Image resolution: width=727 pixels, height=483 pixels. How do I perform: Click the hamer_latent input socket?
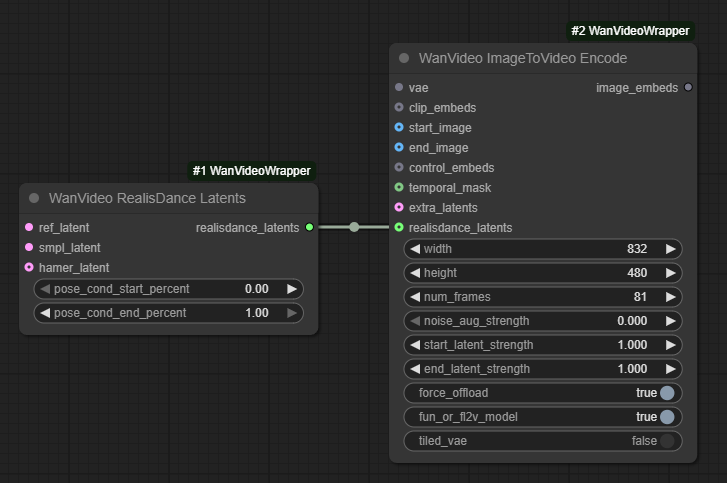pyautogui.click(x=29, y=267)
